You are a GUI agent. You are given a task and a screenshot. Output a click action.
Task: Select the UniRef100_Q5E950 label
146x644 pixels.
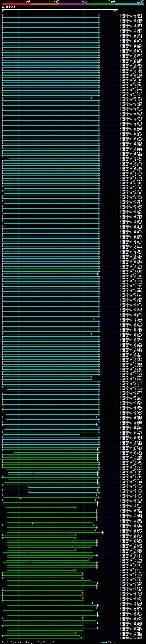131,578
